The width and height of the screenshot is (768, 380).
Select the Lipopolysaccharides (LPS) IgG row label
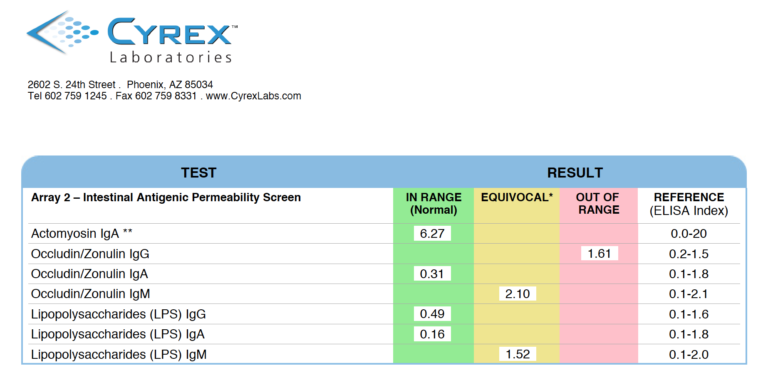(x=119, y=314)
